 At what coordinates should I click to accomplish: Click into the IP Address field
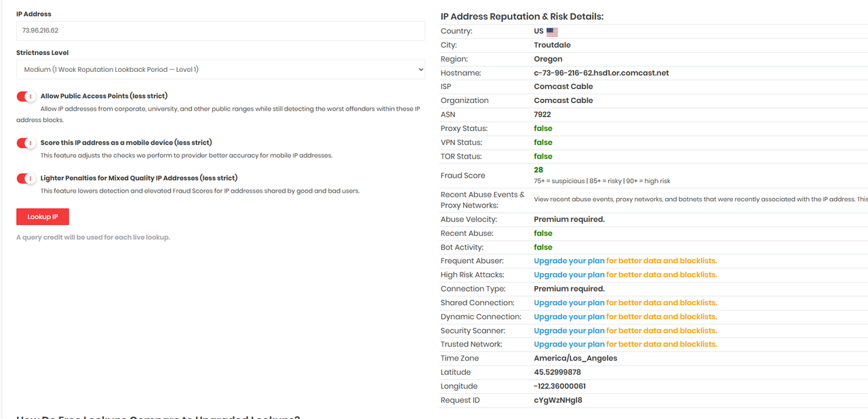pyautogui.click(x=220, y=31)
